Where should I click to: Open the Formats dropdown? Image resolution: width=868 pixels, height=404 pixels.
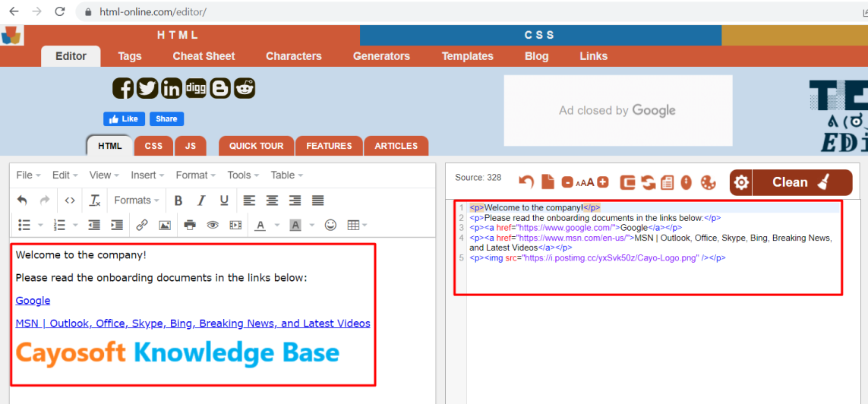(137, 200)
